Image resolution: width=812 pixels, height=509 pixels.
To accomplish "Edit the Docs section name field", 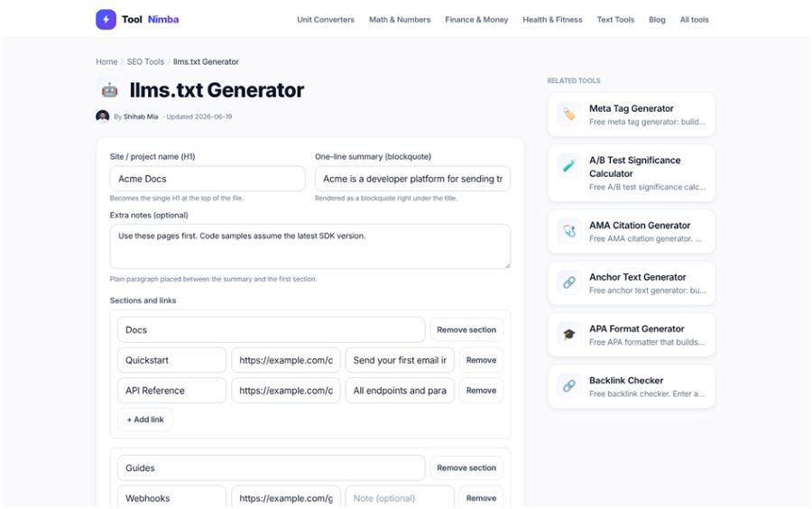I will (x=271, y=329).
